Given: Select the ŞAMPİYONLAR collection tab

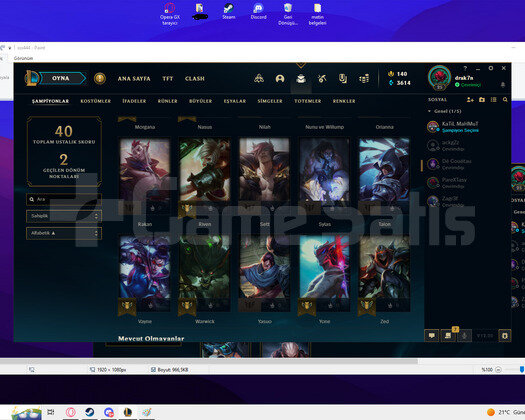Looking at the screenshot, I should click(x=51, y=101).
